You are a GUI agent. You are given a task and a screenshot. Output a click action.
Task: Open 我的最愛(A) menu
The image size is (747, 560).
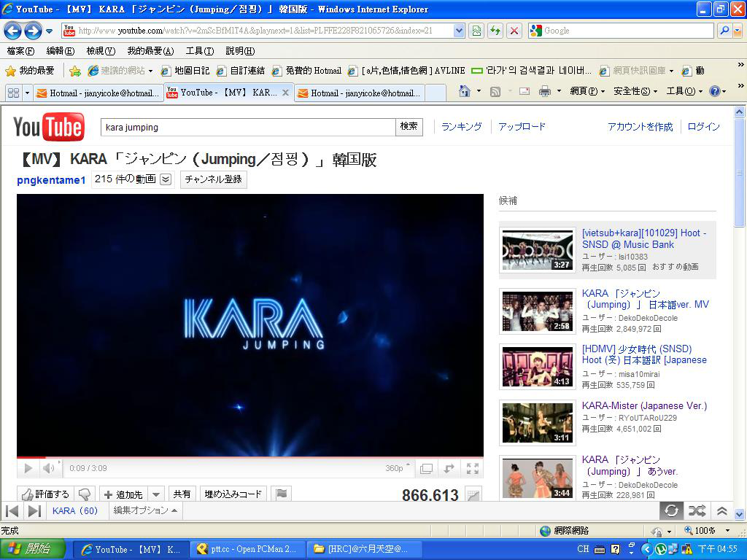(x=150, y=51)
